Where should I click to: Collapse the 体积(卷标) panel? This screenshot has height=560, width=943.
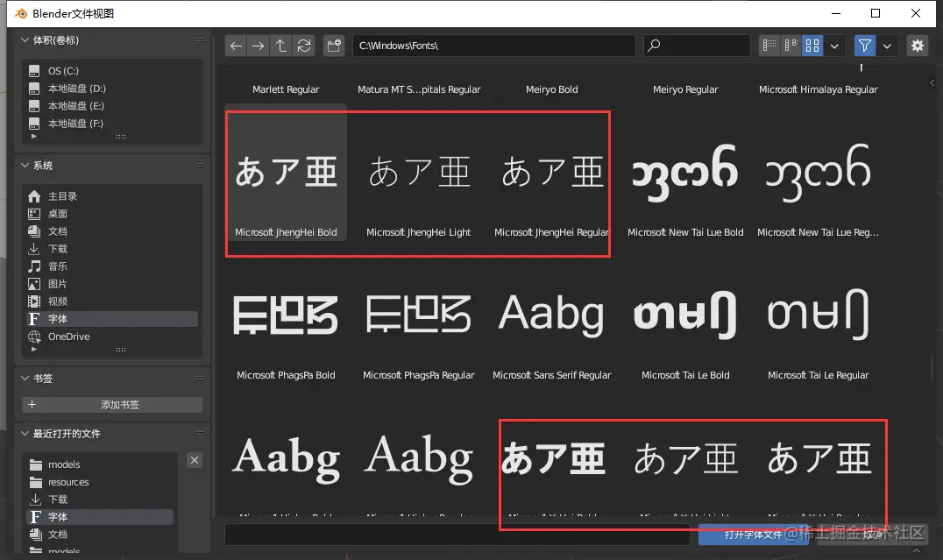(25, 39)
